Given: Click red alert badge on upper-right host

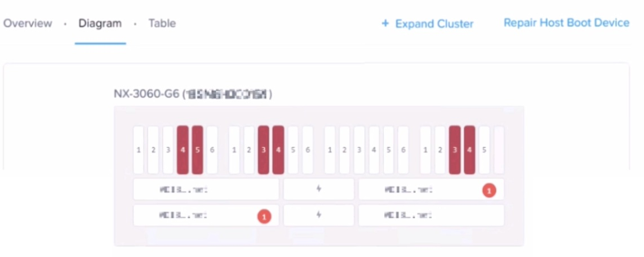Looking at the screenshot, I should 488,190.
